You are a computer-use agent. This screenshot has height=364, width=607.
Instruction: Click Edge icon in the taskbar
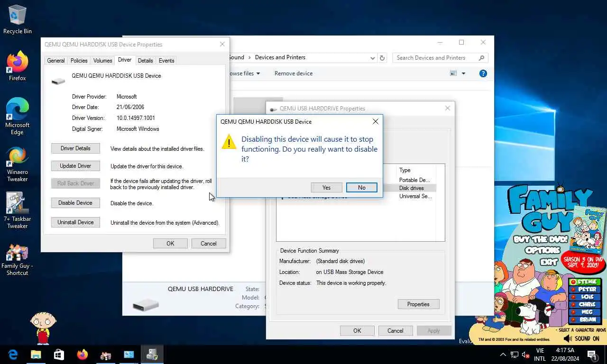(x=13, y=355)
